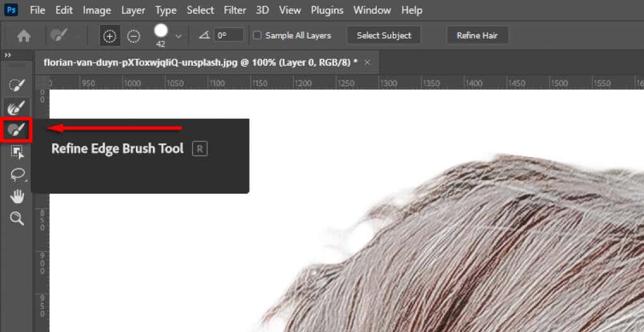Expand the collapsed toolbar double chevron
This screenshot has width=644, height=332.
[x=8, y=55]
